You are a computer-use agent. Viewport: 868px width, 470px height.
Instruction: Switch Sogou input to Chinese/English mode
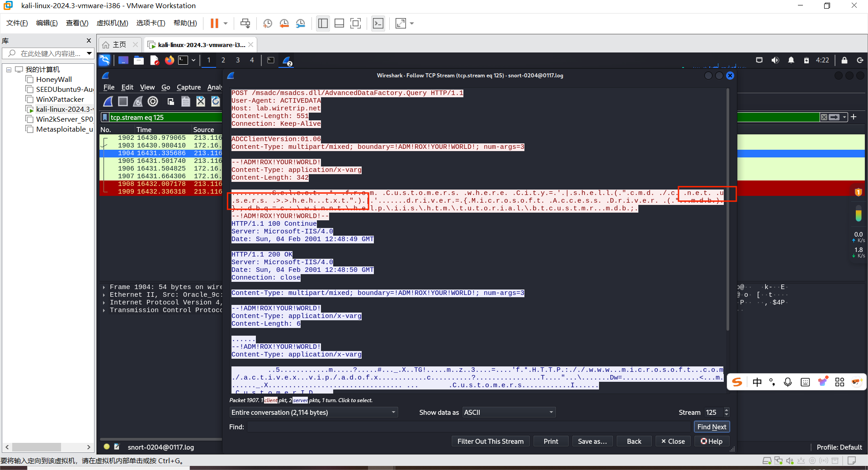pos(757,382)
